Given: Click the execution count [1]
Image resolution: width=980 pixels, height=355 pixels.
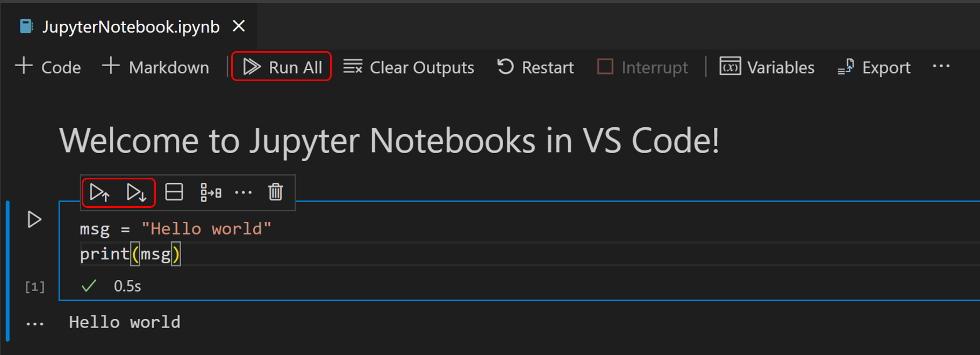Looking at the screenshot, I should (35, 287).
